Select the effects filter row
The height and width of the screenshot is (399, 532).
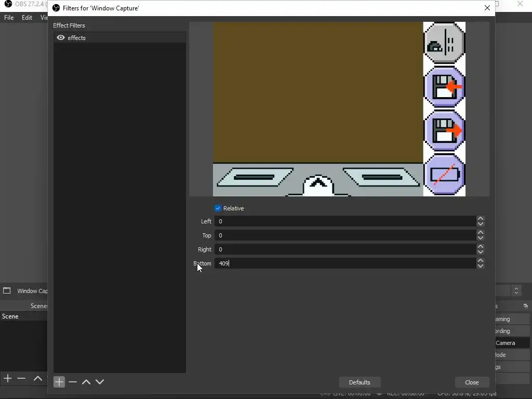tap(119, 37)
